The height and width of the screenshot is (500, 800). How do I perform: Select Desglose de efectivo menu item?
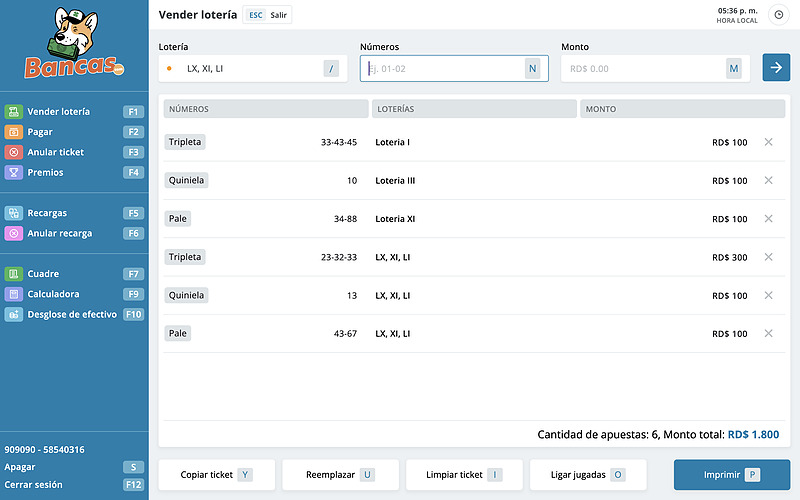pyautogui.click(x=72, y=314)
